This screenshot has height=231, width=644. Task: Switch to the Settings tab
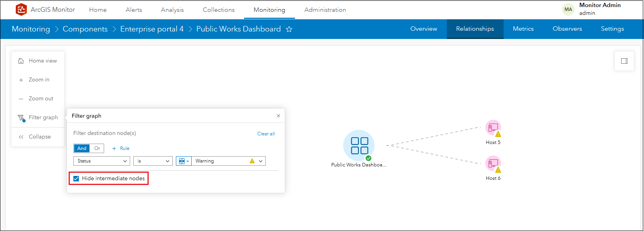tap(612, 29)
